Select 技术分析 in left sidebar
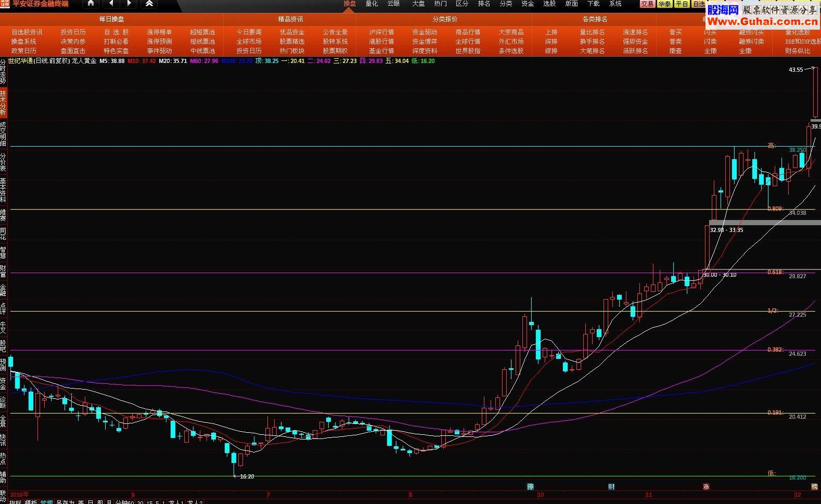 point(3,103)
